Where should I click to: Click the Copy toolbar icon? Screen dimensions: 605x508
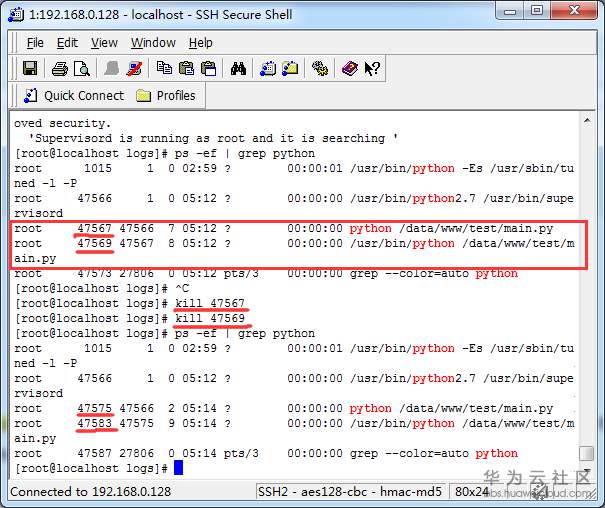[164, 68]
